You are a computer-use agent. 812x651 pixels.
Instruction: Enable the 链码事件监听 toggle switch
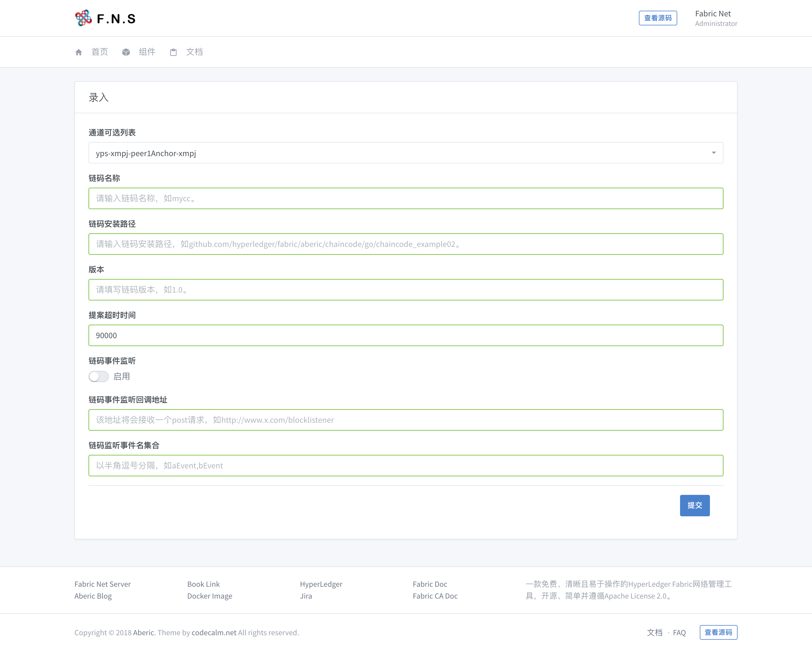tap(99, 376)
